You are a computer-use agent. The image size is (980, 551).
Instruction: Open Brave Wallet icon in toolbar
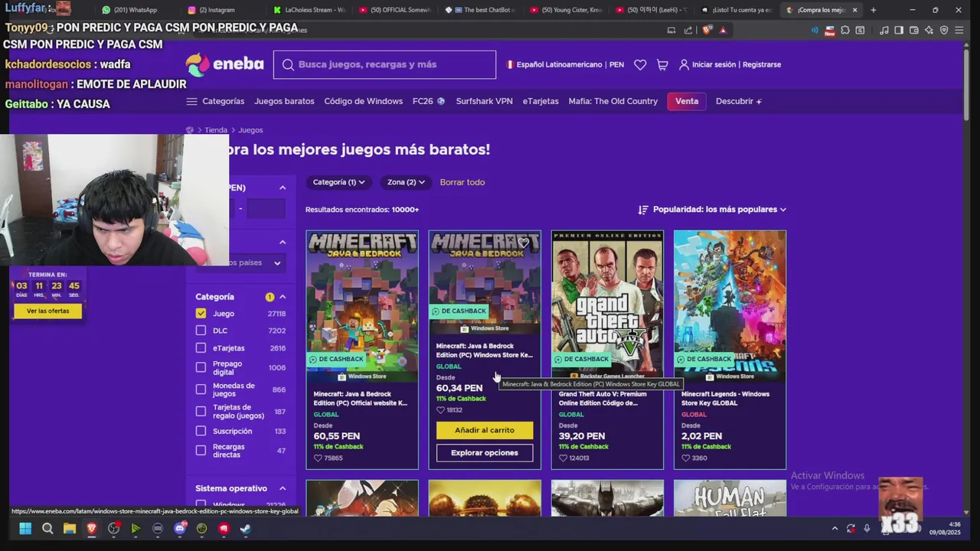click(914, 30)
